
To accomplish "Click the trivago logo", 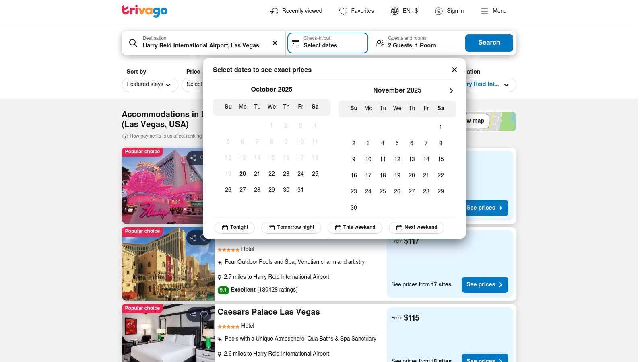I will 144,11.
